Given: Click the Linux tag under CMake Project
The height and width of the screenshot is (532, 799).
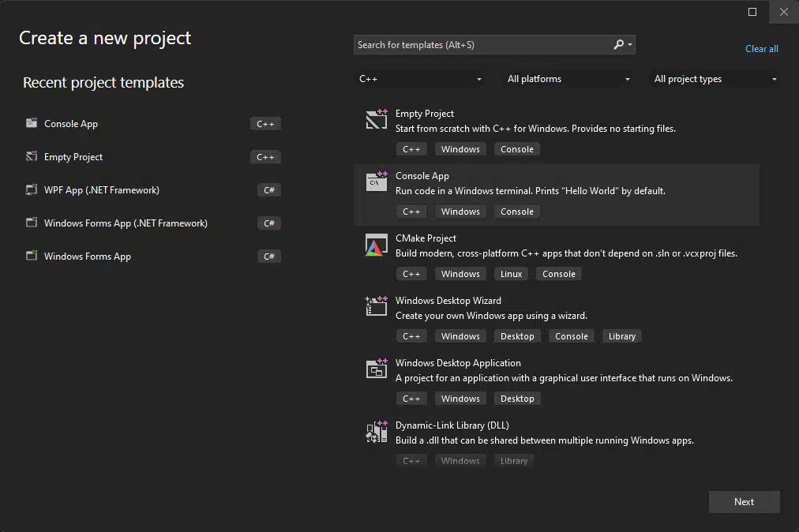Looking at the screenshot, I should [x=511, y=274].
